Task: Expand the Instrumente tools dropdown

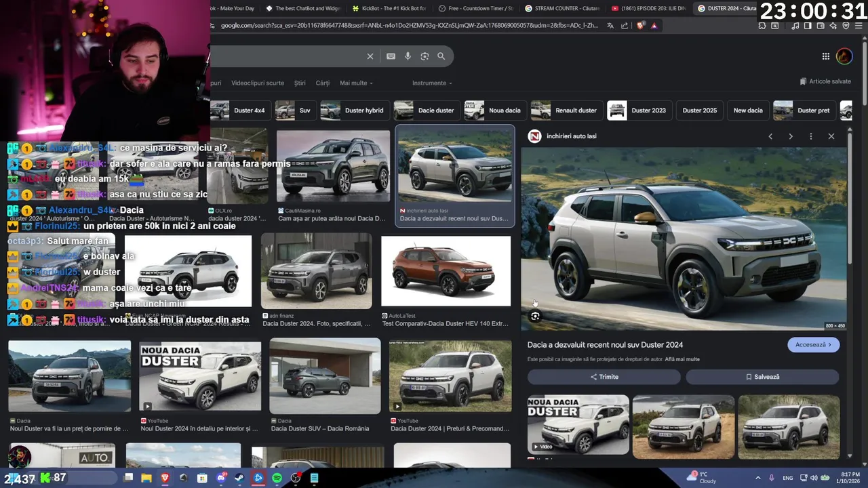Action: click(x=432, y=83)
